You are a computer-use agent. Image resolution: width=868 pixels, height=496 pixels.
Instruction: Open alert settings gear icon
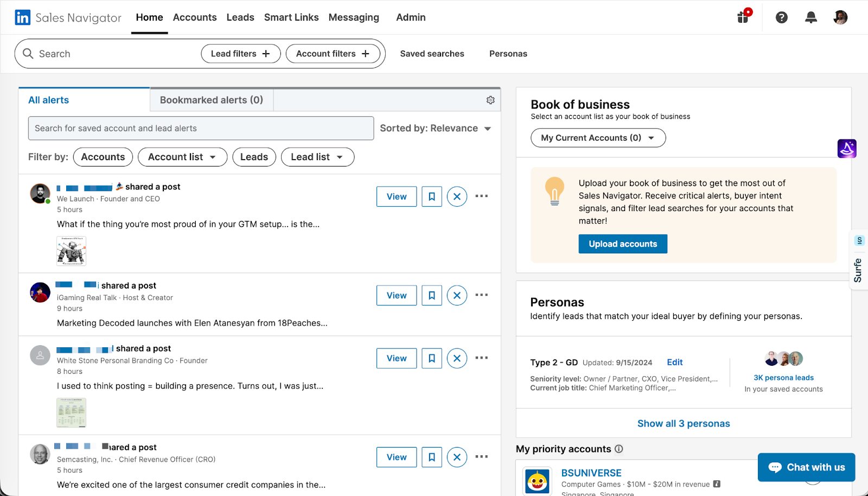point(490,100)
